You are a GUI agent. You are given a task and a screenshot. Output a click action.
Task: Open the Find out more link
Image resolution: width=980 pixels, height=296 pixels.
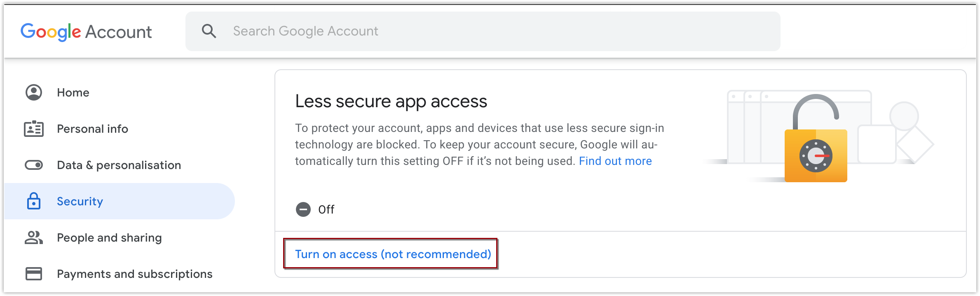click(615, 161)
